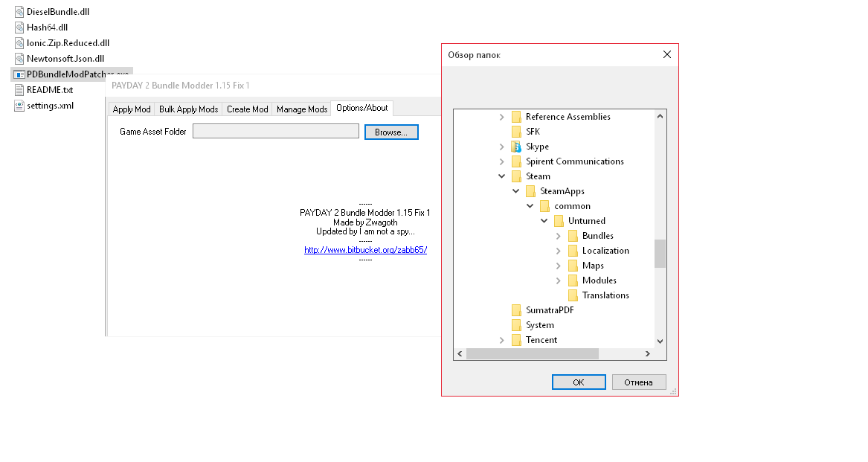Cancel the folder dialog with Отмена

639,382
